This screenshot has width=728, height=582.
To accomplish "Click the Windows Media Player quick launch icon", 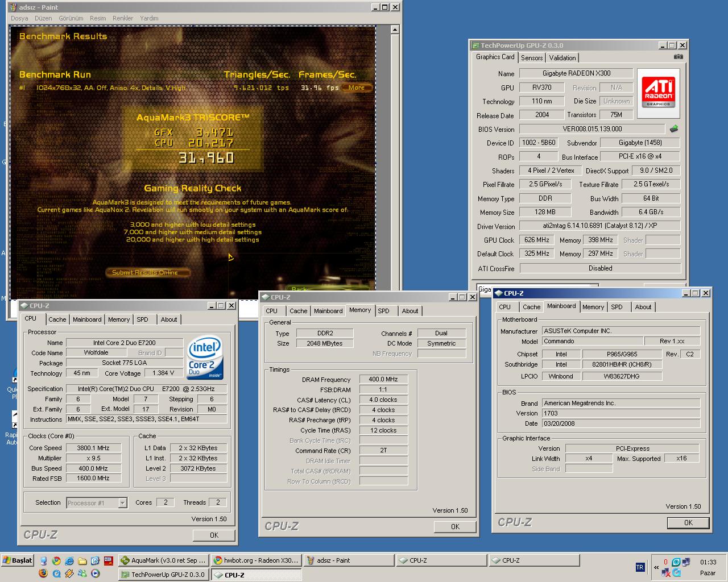I will (95, 573).
